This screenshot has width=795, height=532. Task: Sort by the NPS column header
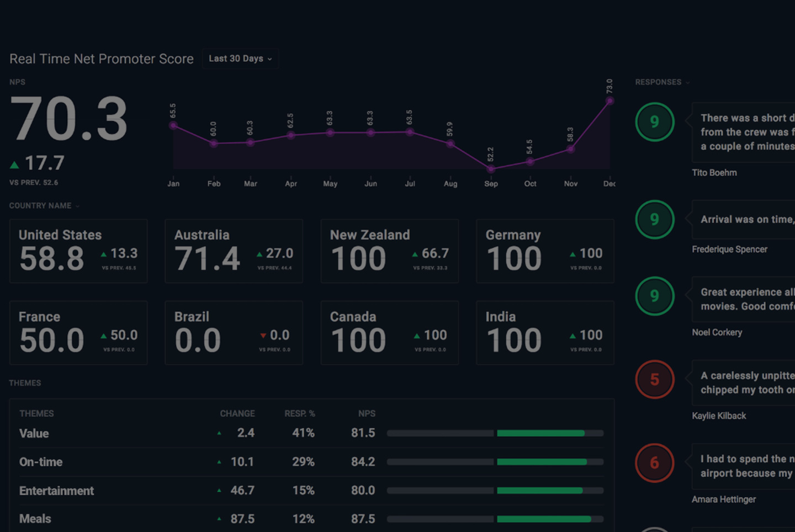pos(367,413)
